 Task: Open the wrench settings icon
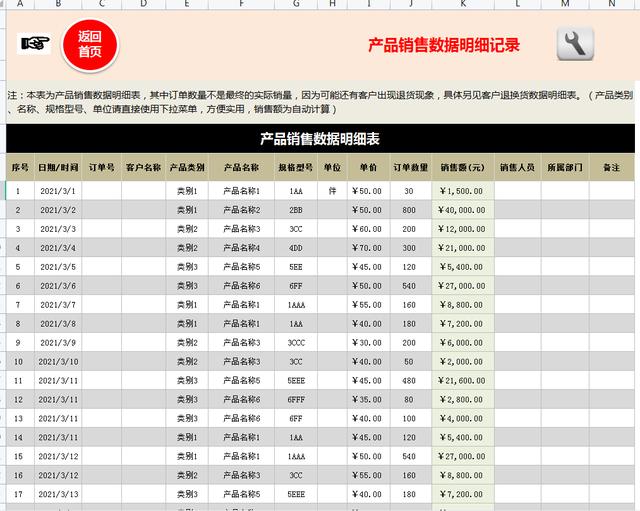(575, 44)
